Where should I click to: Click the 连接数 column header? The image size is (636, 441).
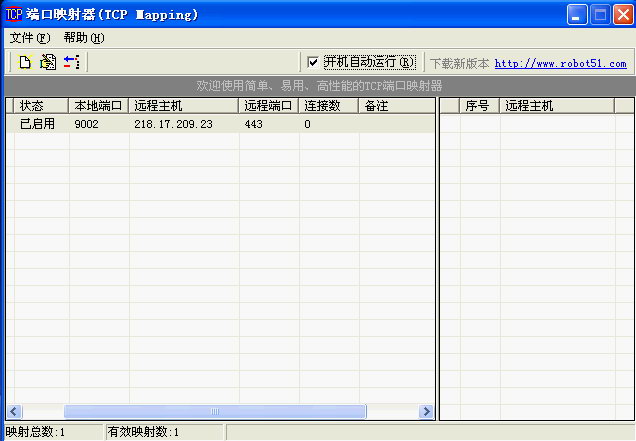(328, 105)
